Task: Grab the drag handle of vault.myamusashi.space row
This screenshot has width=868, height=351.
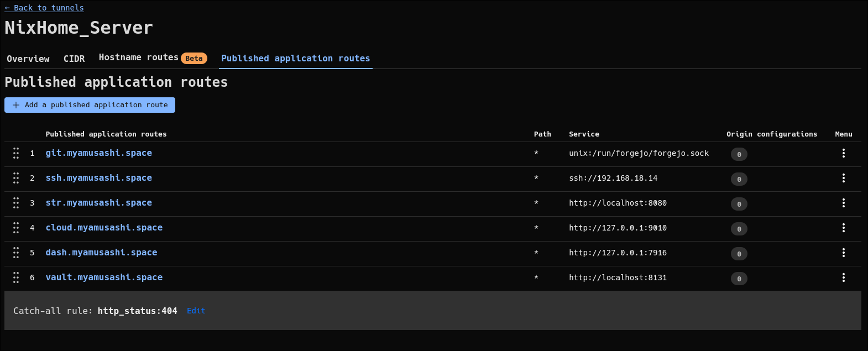Action: tap(16, 277)
